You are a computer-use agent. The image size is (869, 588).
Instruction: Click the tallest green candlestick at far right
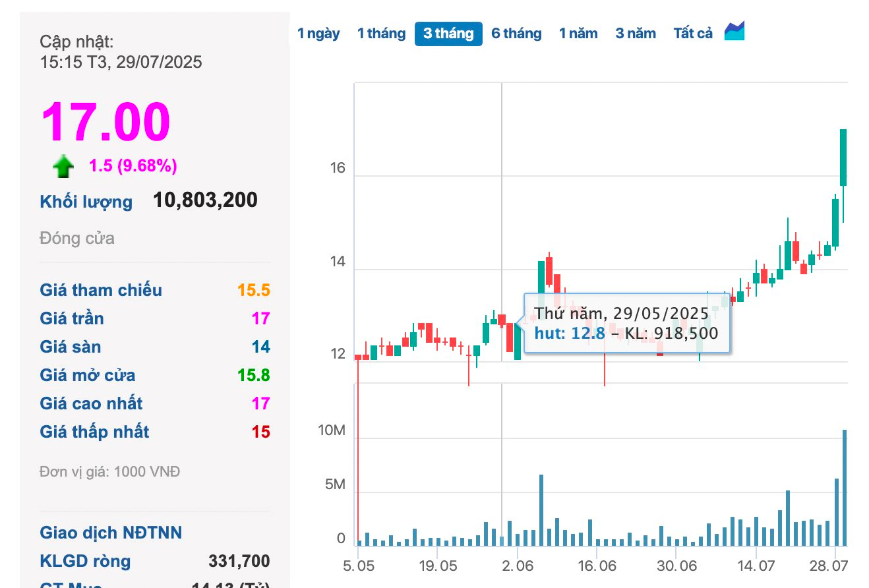(843, 158)
